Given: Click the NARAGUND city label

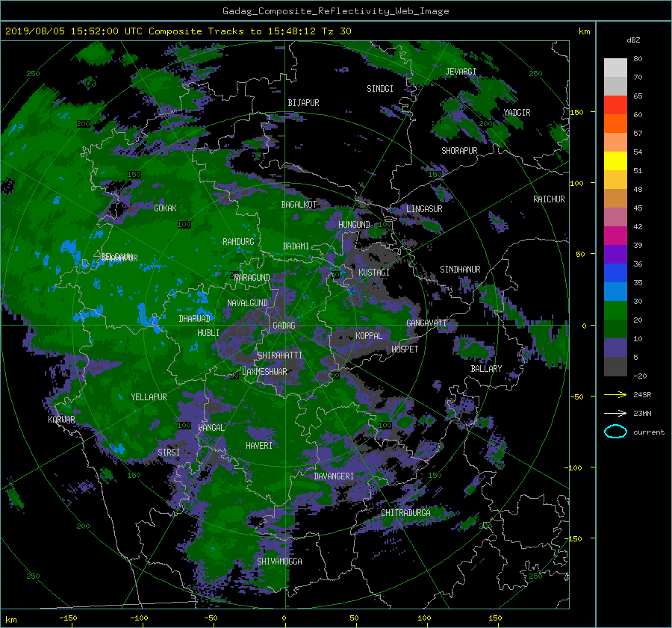Looking at the screenshot, I should pyautogui.click(x=252, y=278).
